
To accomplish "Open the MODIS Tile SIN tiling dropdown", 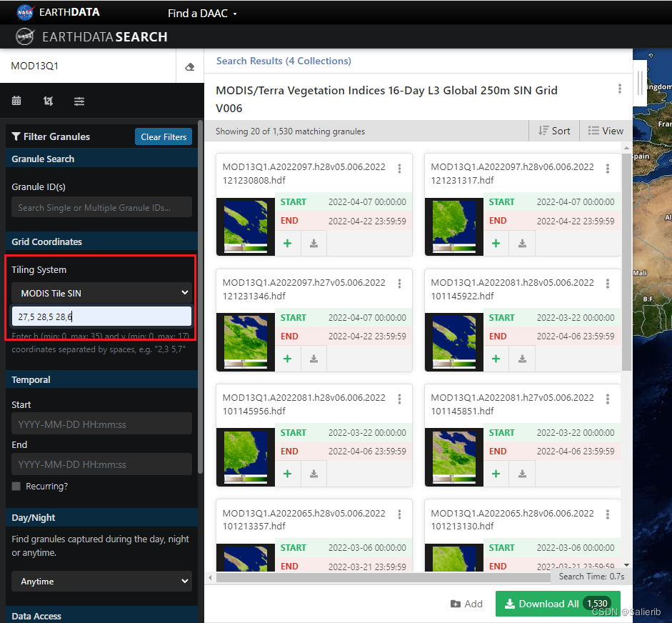I will [101, 293].
